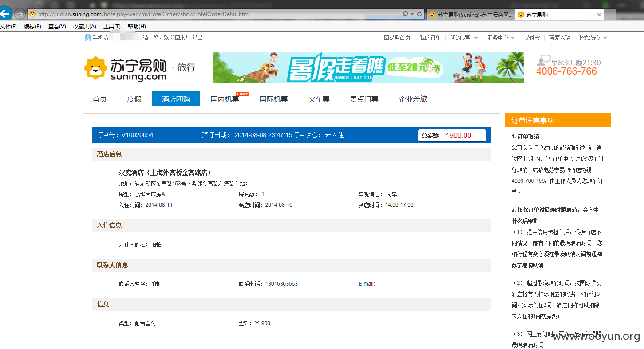Expand the 我的易购 dropdown

click(464, 38)
